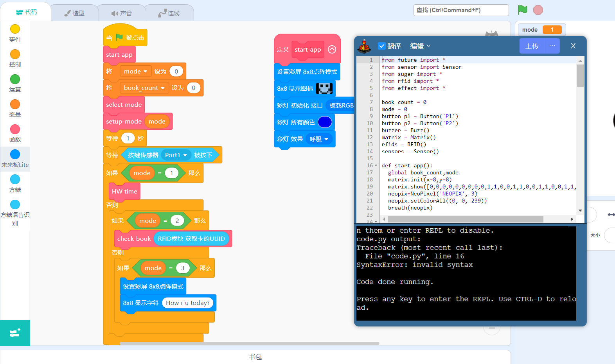The height and width of the screenshot is (364, 615).
Task: Click the mode value 0 input
Action: pyautogui.click(x=176, y=72)
